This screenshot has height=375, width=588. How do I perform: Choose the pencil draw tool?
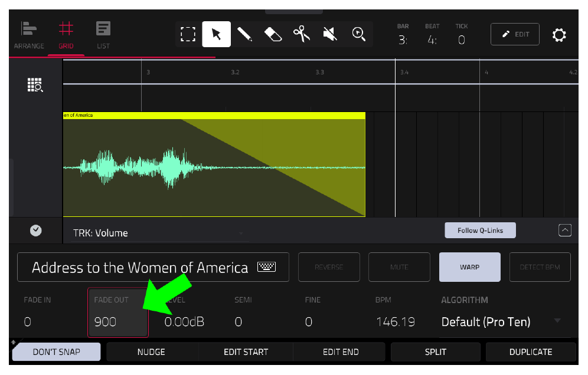tap(244, 34)
